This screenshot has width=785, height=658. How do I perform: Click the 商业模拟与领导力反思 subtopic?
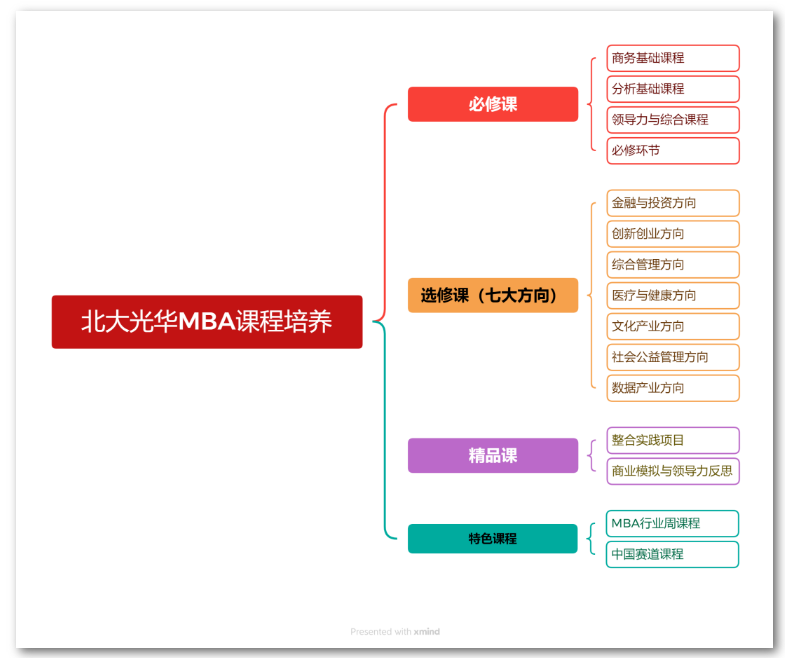pyautogui.click(x=673, y=471)
